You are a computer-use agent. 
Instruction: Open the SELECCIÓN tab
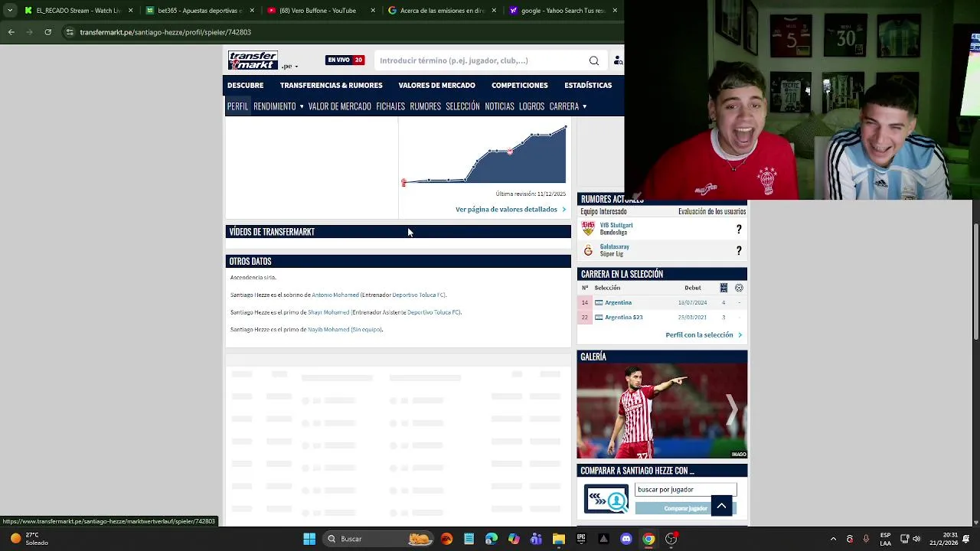point(462,106)
